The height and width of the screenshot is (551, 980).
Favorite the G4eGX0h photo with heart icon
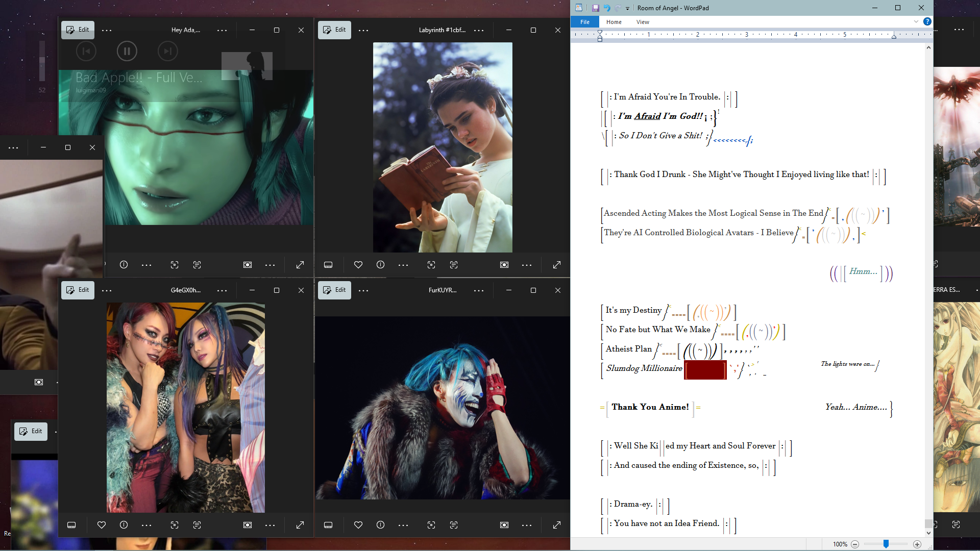click(102, 525)
